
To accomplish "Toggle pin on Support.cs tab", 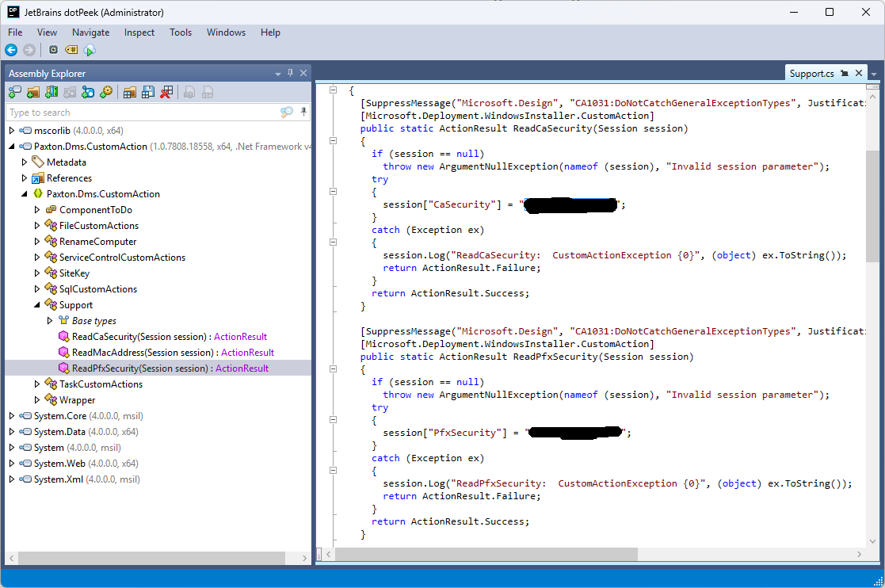I will pyautogui.click(x=845, y=74).
